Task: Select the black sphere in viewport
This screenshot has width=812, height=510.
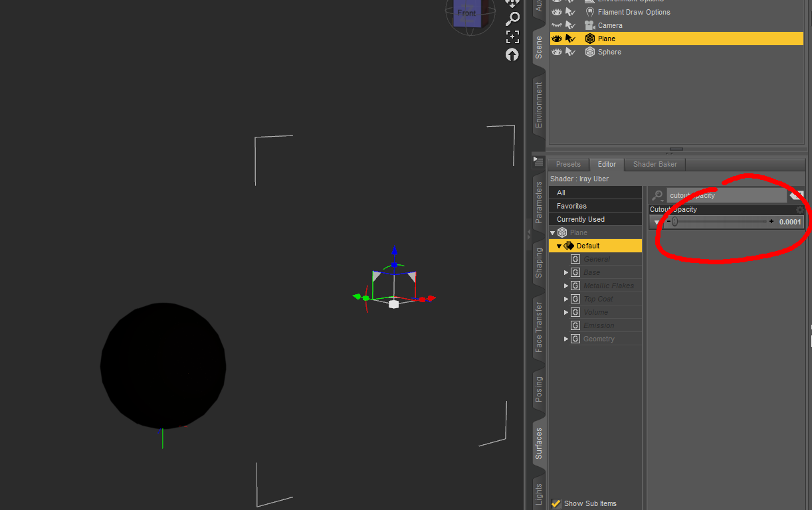Action: (x=163, y=365)
